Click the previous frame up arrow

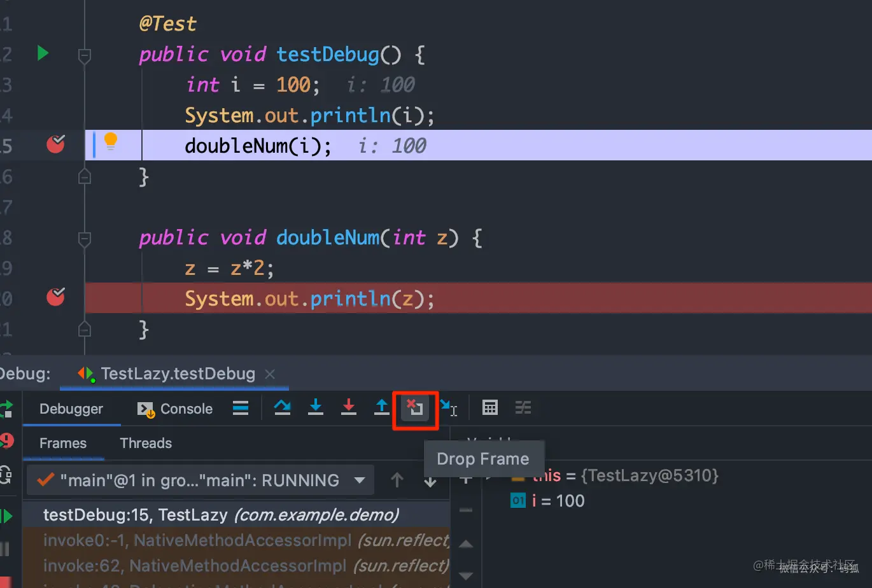(x=397, y=480)
